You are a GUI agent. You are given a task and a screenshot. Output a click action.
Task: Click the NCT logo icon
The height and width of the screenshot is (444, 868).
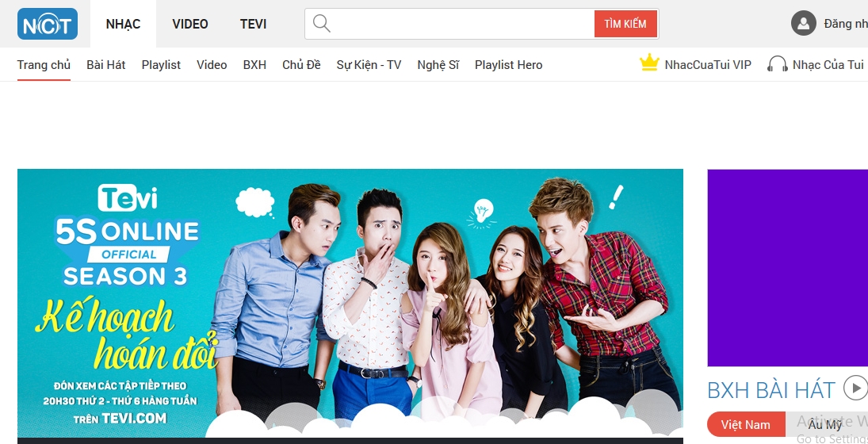pos(47,24)
